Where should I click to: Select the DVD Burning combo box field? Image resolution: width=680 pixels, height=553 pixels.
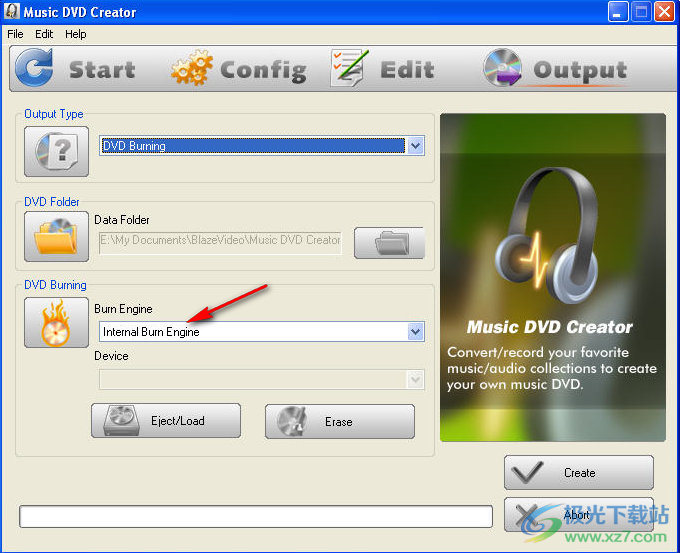262,146
